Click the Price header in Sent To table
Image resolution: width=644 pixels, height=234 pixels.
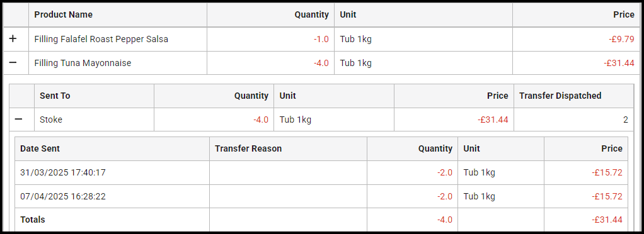pos(497,96)
